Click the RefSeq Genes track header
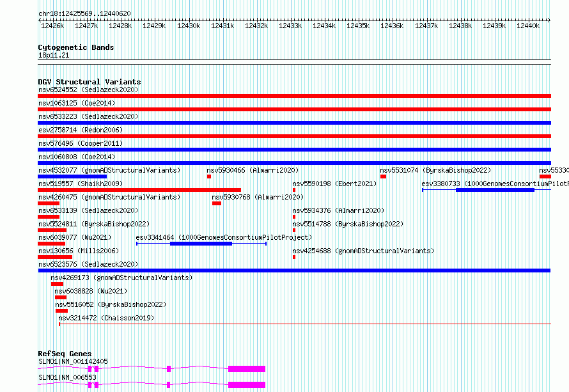The width and height of the screenshot is (569, 392). pos(65,354)
